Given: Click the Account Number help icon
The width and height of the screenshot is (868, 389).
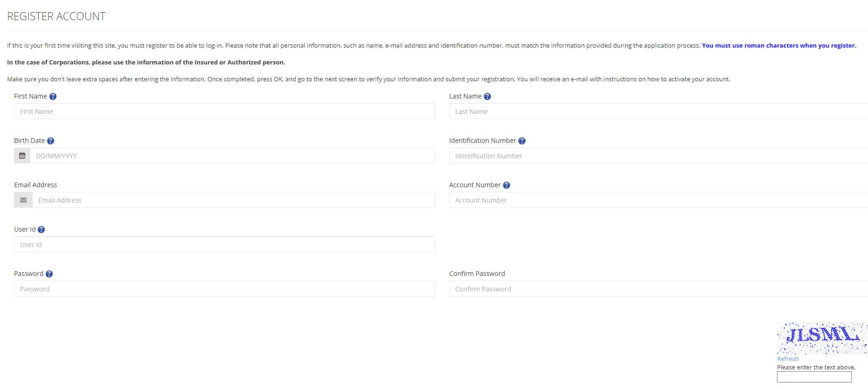Looking at the screenshot, I should pos(506,185).
